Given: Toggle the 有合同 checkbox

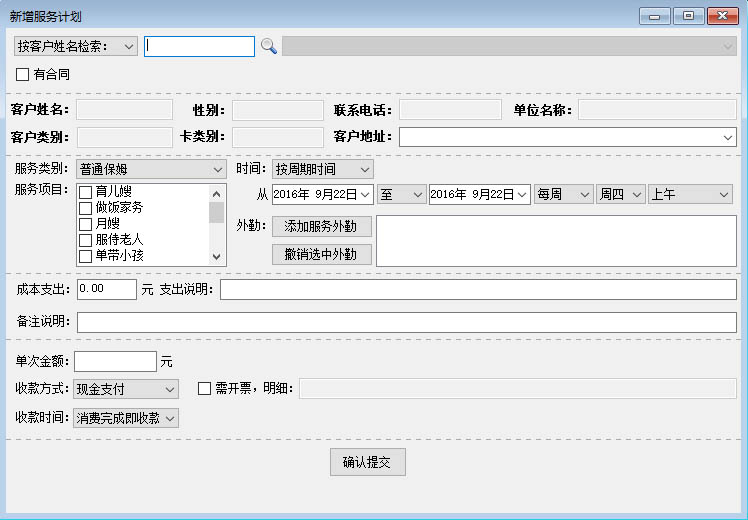Looking at the screenshot, I should tap(23, 74).
